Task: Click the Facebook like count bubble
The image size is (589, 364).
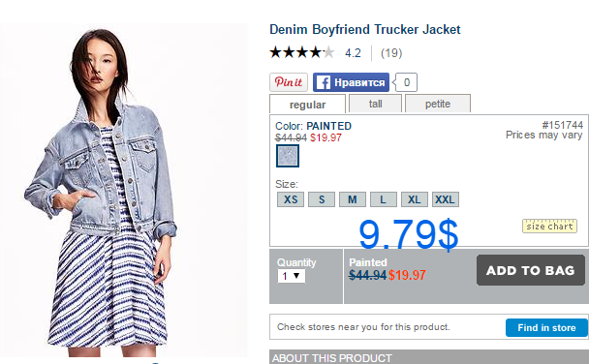Action: 406,82
